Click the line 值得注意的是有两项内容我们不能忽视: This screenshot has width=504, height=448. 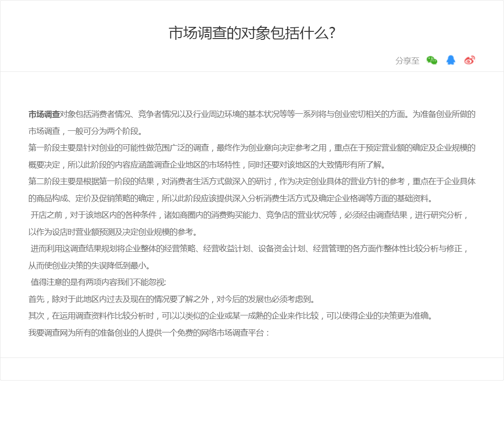(98, 282)
